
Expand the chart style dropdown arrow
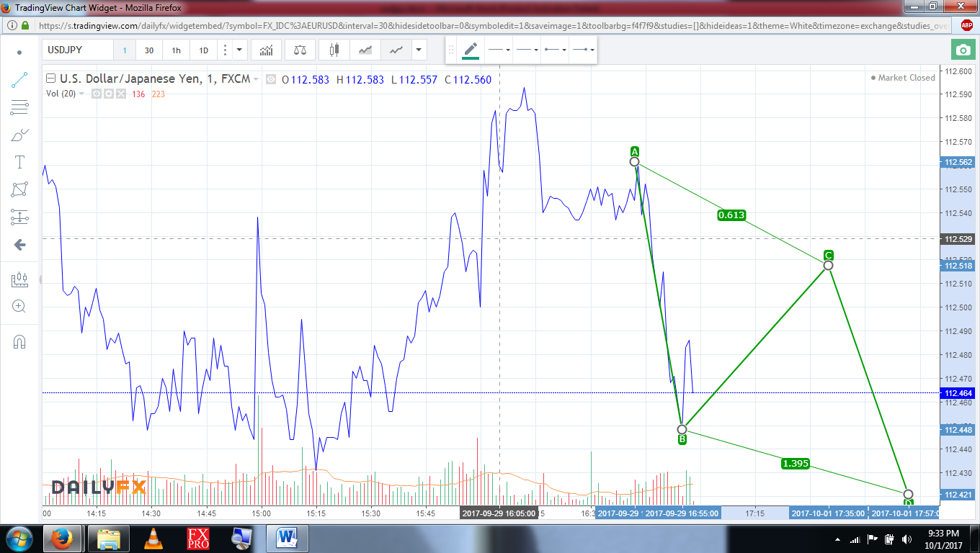[x=419, y=50]
